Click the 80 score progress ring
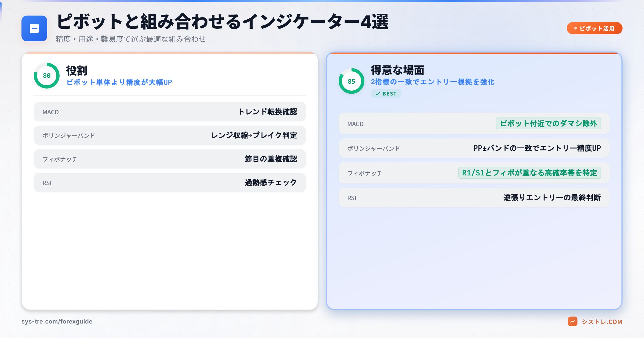Screen dimensions: 644x338 point(47,76)
